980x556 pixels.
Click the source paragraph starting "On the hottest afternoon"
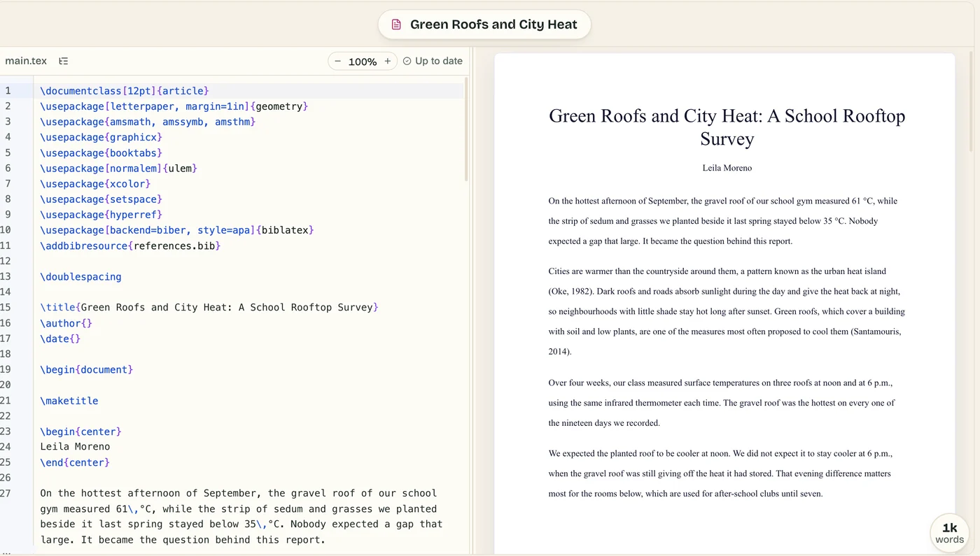tap(241, 516)
